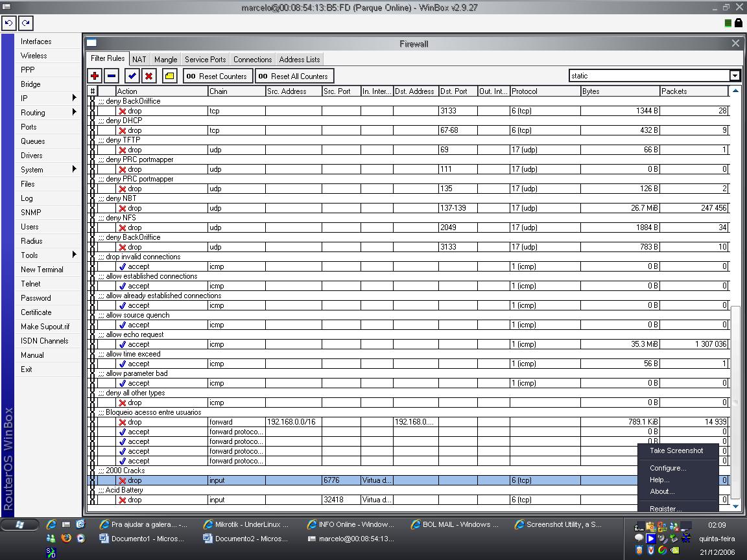
Task: Click the 'allow echo request' comment row
Action: click(x=409, y=334)
